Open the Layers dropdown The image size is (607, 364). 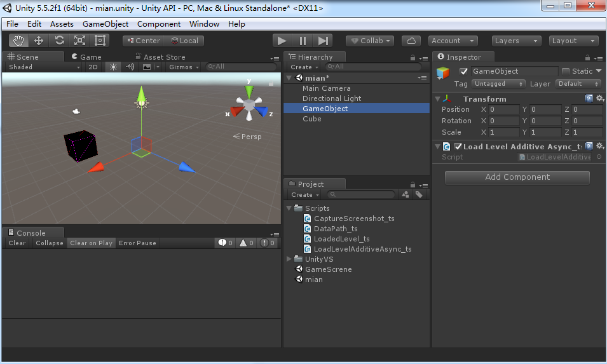point(516,41)
